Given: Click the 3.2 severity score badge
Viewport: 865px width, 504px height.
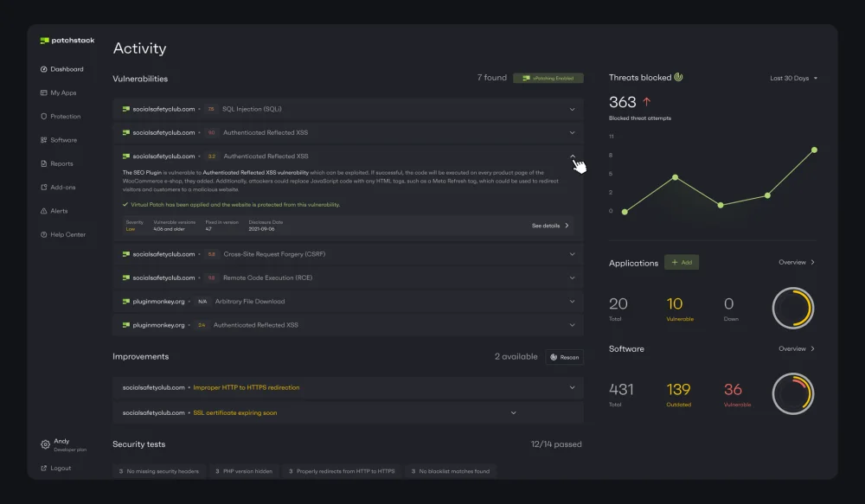Looking at the screenshot, I should pos(212,156).
